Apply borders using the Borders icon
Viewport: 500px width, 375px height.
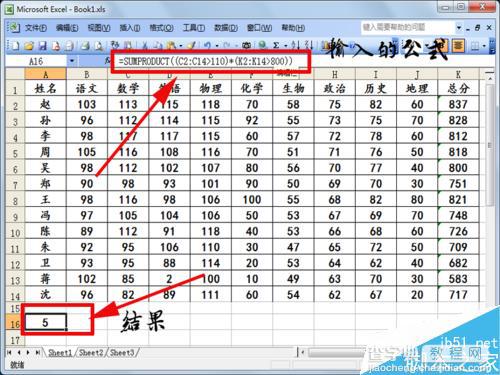[475, 46]
